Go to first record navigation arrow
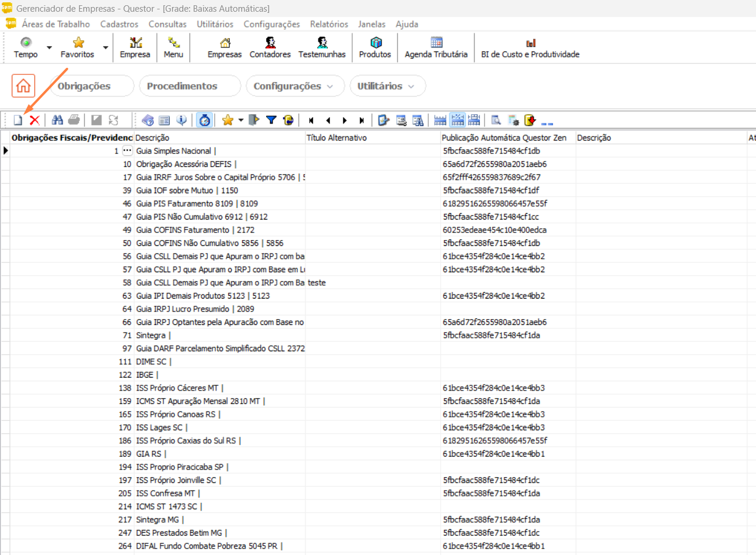 [311, 120]
